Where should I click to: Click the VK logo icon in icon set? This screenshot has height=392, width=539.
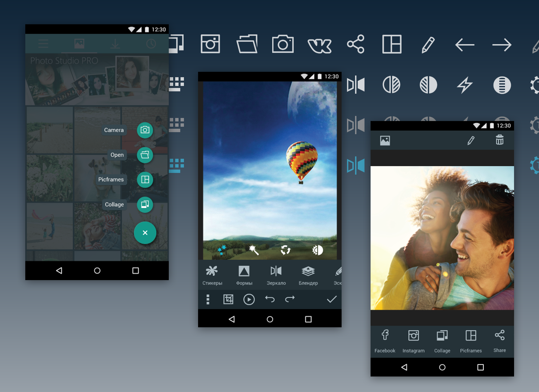click(x=319, y=46)
